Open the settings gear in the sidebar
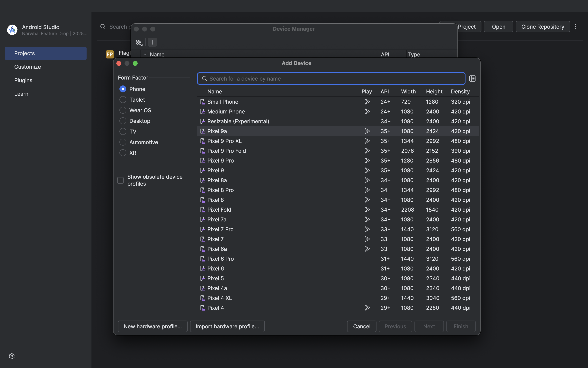The image size is (588, 368). click(12, 356)
